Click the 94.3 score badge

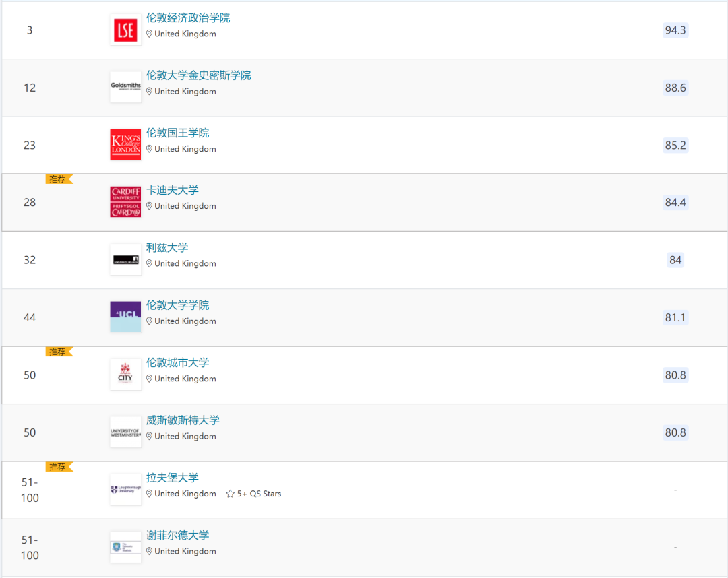(x=675, y=30)
